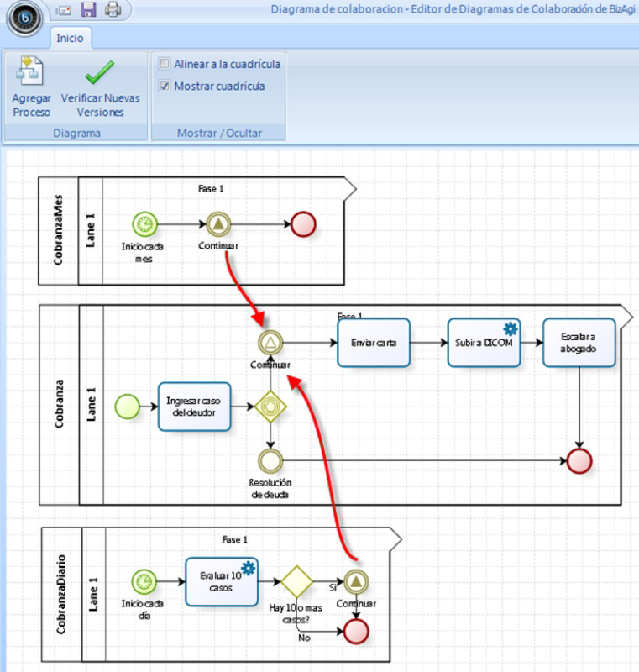Select the Inicio cada día timer event
639x672 pixels.
click(x=144, y=581)
